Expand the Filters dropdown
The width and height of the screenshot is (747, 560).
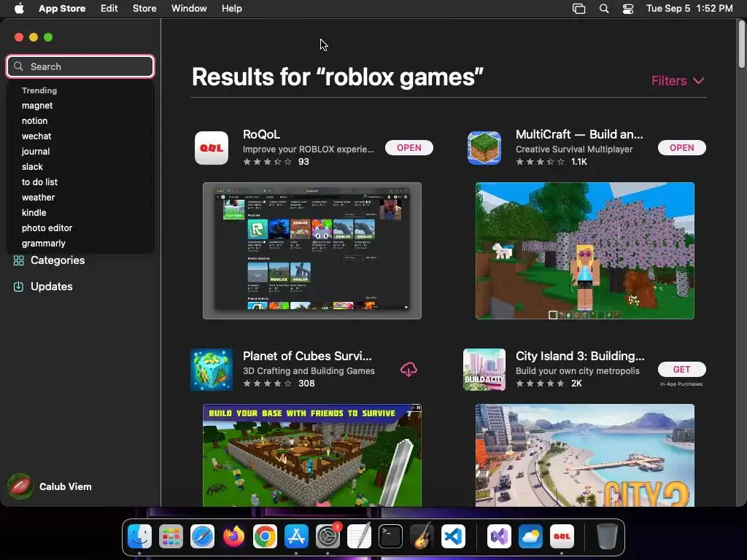tap(678, 80)
